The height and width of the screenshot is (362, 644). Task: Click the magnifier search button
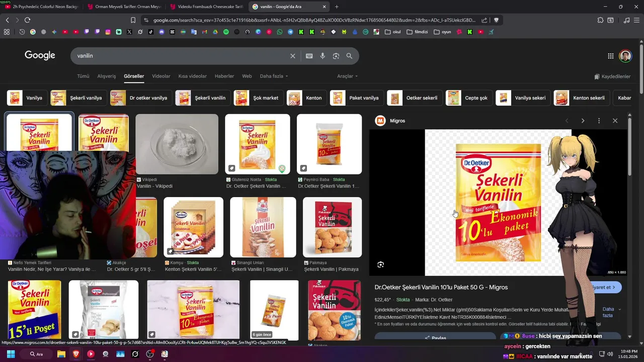tap(349, 56)
